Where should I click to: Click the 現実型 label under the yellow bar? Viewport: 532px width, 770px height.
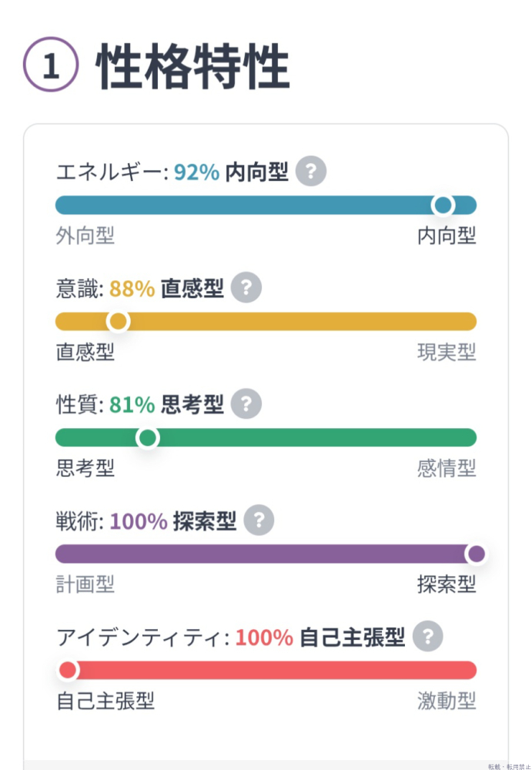447,352
